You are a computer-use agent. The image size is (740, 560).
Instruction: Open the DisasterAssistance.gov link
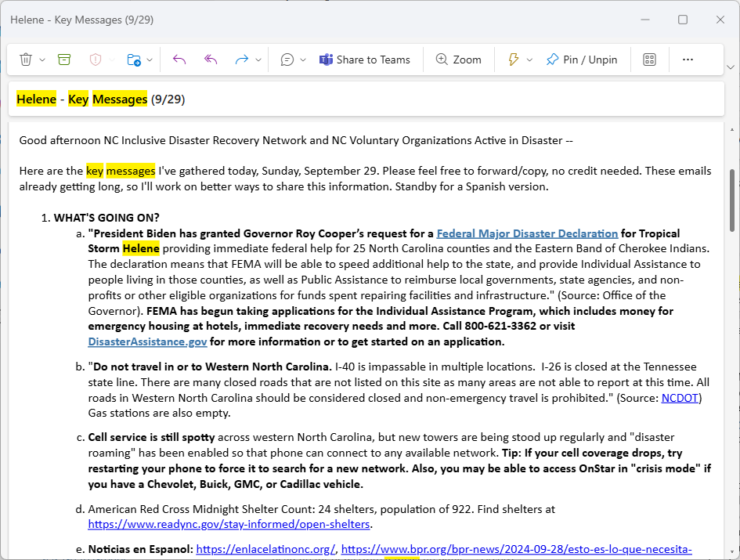147,341
